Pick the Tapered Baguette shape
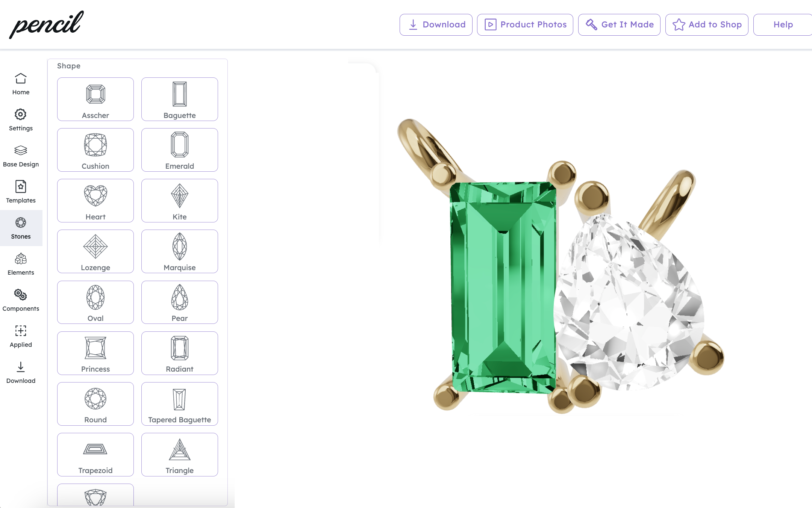Screen dimensions: 812x508 click(180, 404)
